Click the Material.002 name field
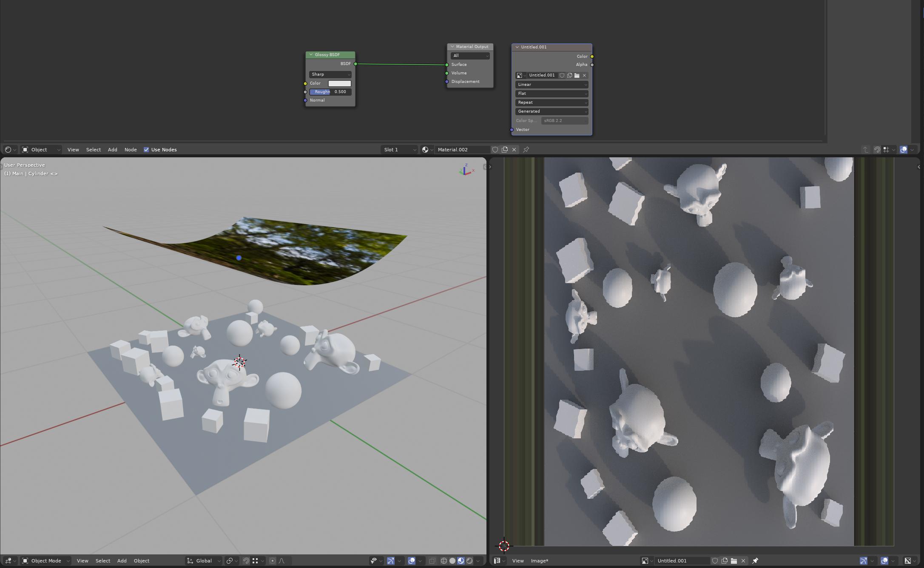The width and height of the screenshot is (924, 568). click(462, 150)
